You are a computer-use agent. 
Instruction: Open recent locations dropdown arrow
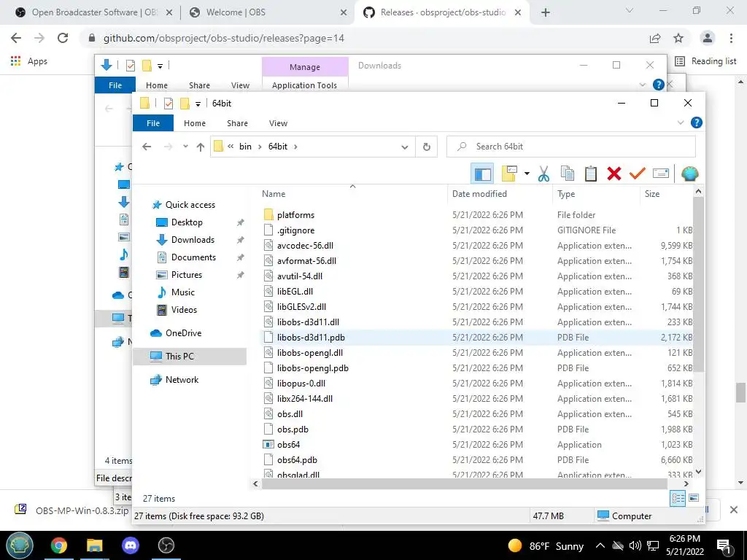[x=185, y=147]
